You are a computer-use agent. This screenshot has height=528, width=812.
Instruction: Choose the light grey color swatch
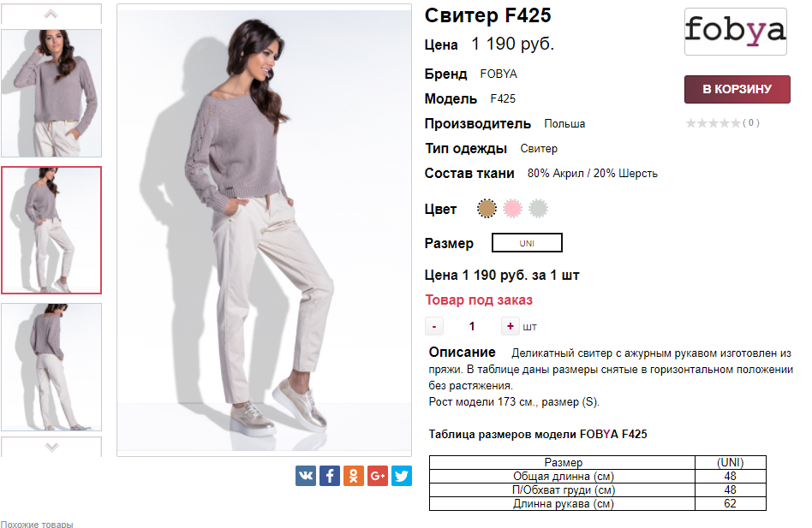click(x=538, y=209)
